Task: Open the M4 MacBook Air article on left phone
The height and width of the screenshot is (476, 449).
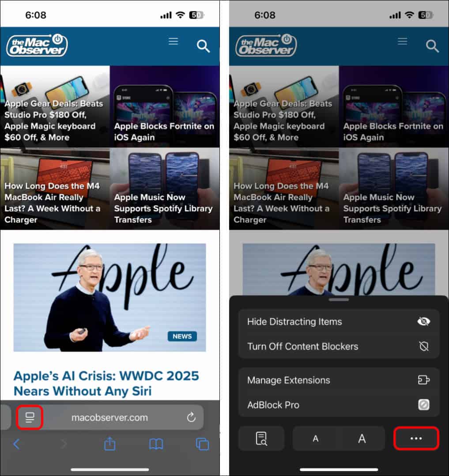Action: 55,189
